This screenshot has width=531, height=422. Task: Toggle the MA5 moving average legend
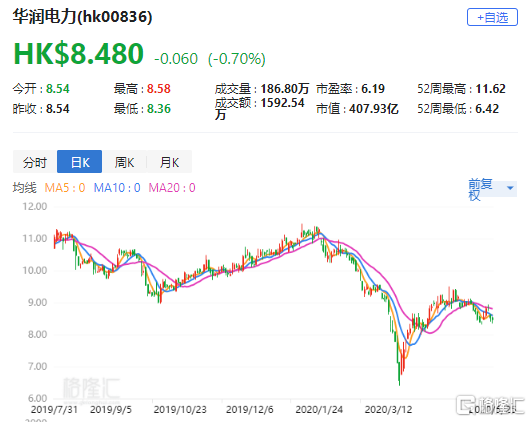point(65,188)
